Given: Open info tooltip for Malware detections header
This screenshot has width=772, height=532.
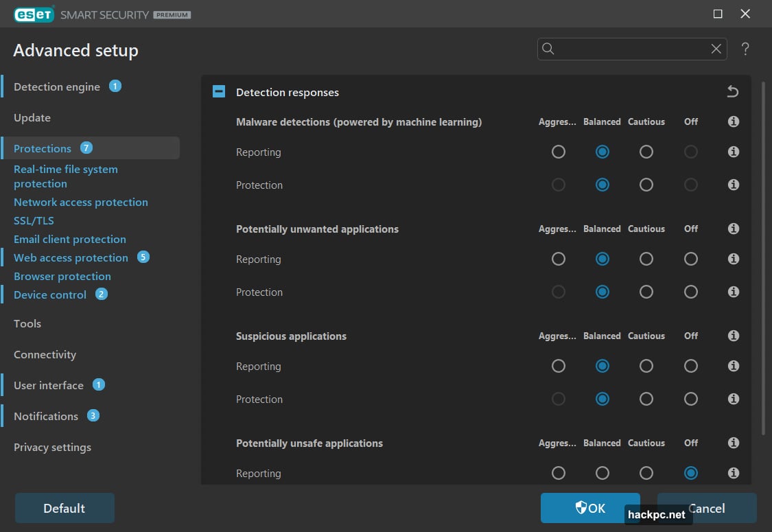Looking at the screenshot, I should coord(733,122).
